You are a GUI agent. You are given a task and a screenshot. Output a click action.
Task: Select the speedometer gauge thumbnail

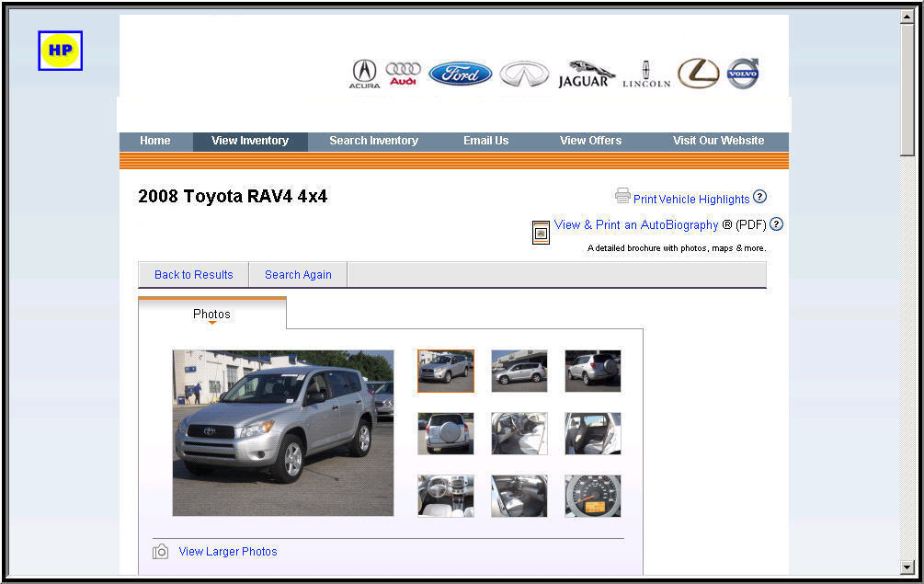pos(592,496)
